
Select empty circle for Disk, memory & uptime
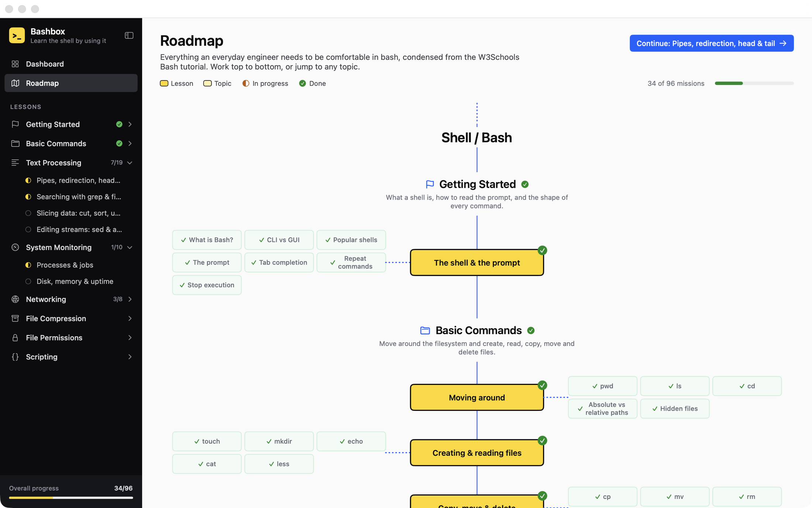[28, 282]
